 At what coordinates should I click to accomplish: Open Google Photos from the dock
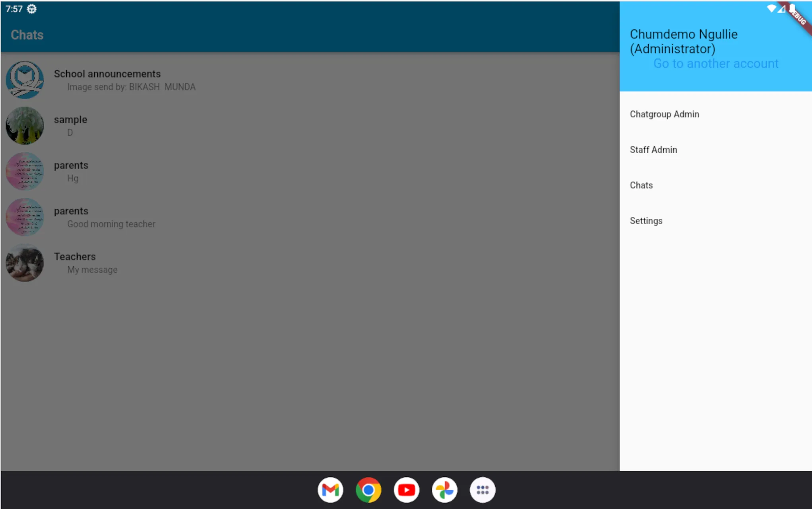[x=444, y=490]
